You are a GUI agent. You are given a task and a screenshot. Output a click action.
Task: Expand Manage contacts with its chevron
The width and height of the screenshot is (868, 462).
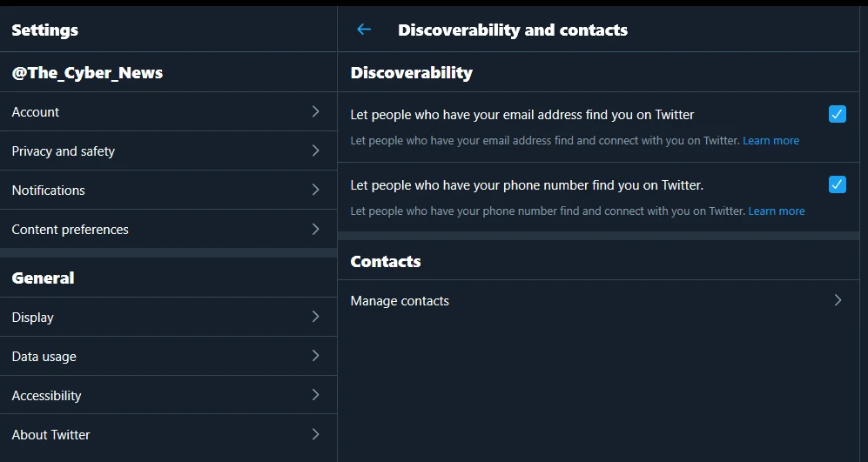838,300
